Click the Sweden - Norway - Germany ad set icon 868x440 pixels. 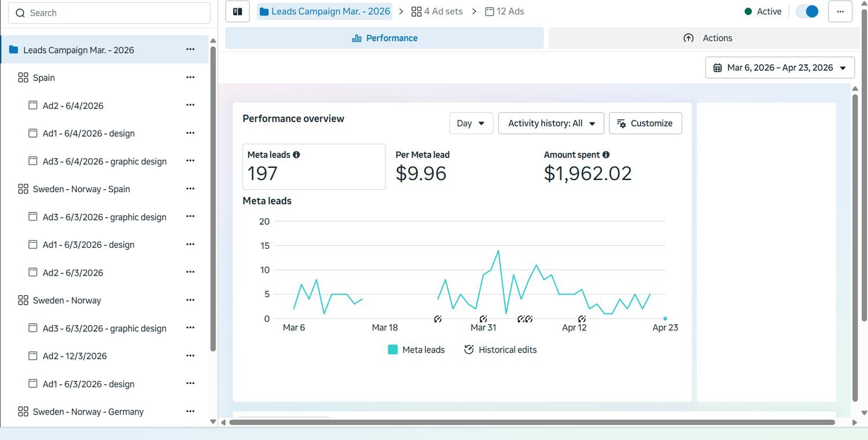23,412
